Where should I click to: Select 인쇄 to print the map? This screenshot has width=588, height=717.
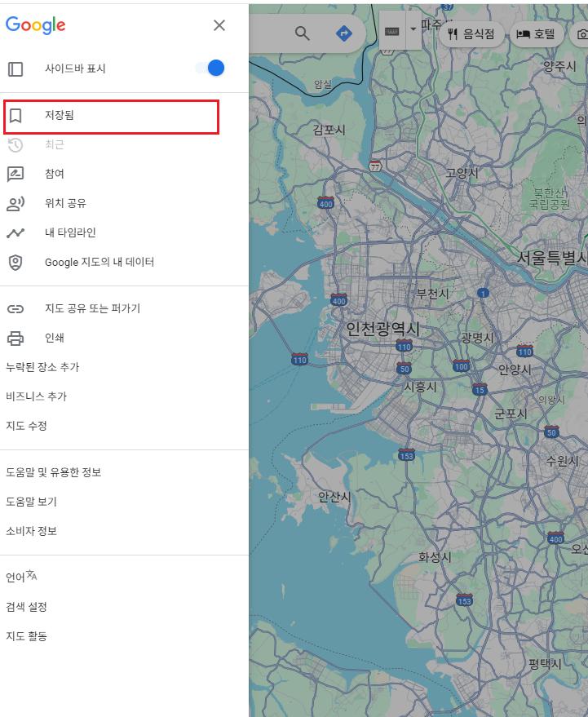(123, 338)
